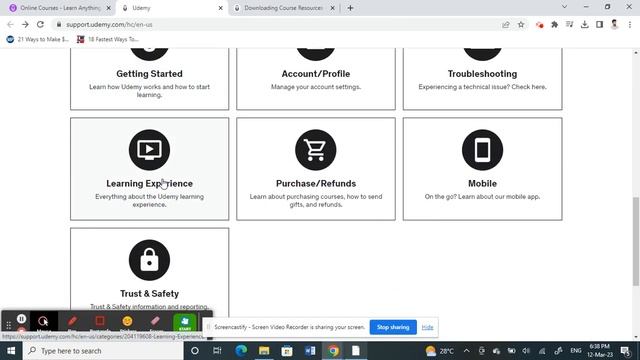Viewport: 640px width, 360px height.
Task: Close the Downloading Course Resources tab
Action: (x=332, y=8)
